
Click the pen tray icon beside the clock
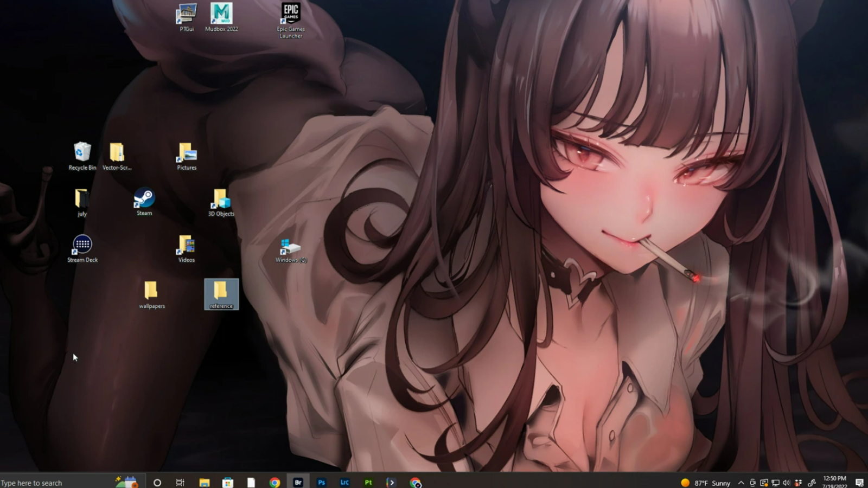[x=812, y=483]
